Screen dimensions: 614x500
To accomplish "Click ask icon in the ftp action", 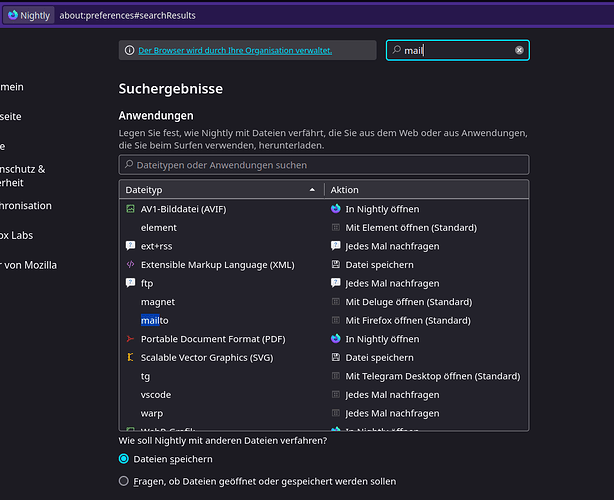I will [336, 283].
